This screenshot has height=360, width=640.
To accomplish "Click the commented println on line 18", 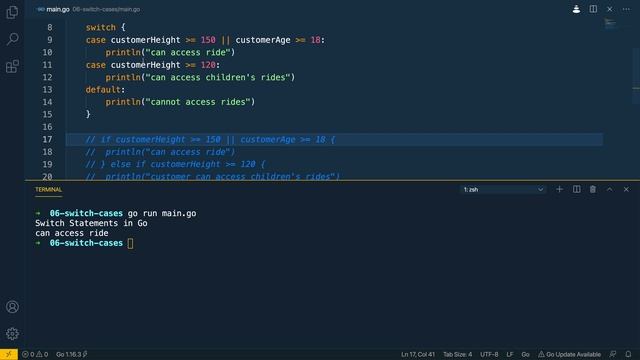I will click(x=160, y=152).
